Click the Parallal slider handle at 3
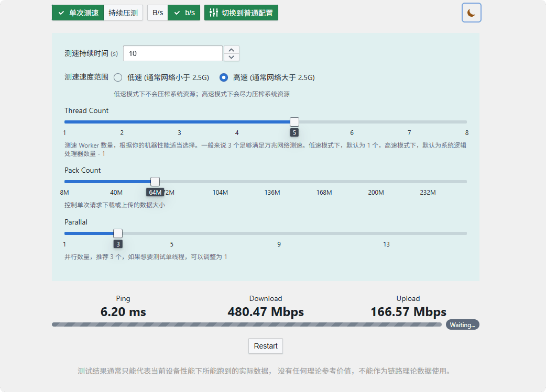 117,233
